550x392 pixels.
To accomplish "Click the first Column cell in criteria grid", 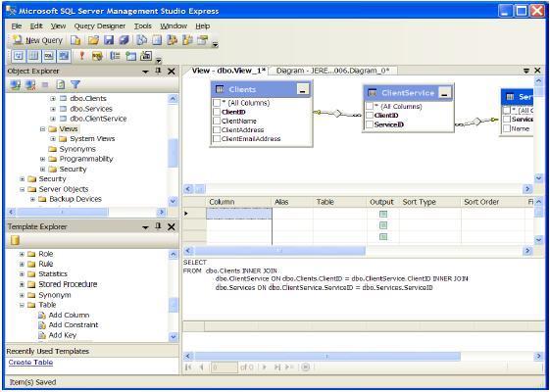I will click(x=239, y=214).
